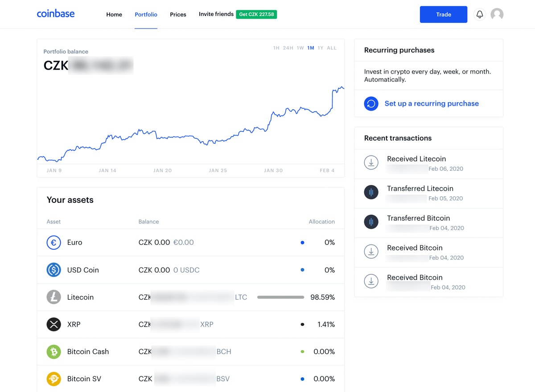This screenshot has height=392, width=535.
Task: Open the Portfolio tab
Action: (146, 14)
